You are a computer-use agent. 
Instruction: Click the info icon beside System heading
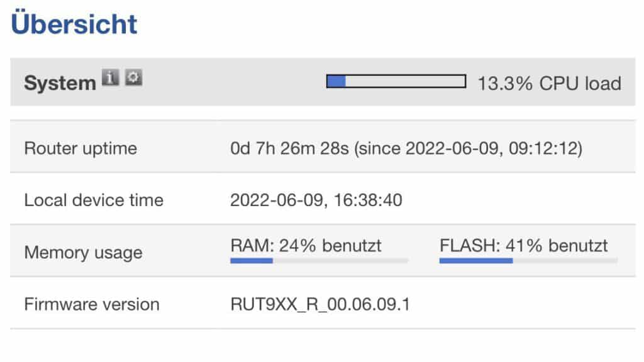[111, 78]
